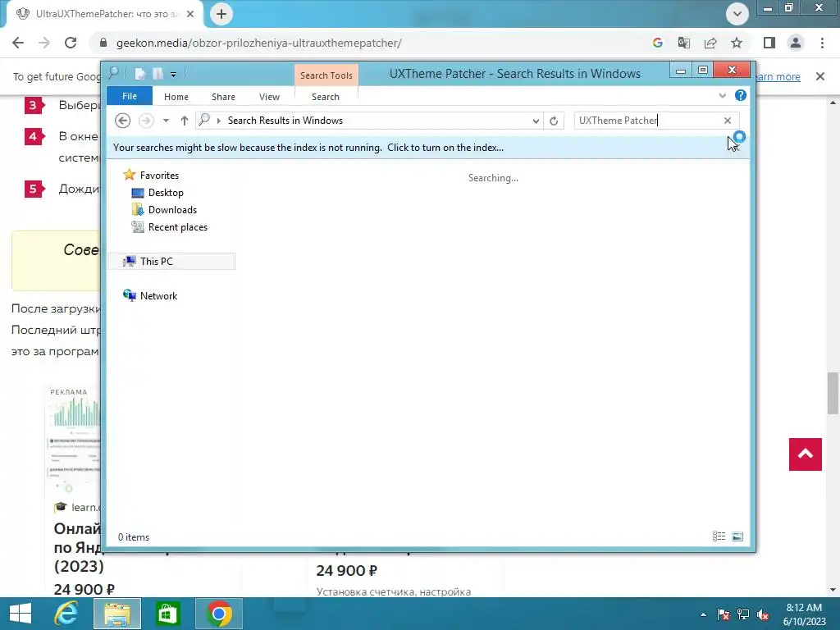Open Chrome taskbar icon
Image resolution: width=840 pixels, height=630 pixels.
(218, 614)
